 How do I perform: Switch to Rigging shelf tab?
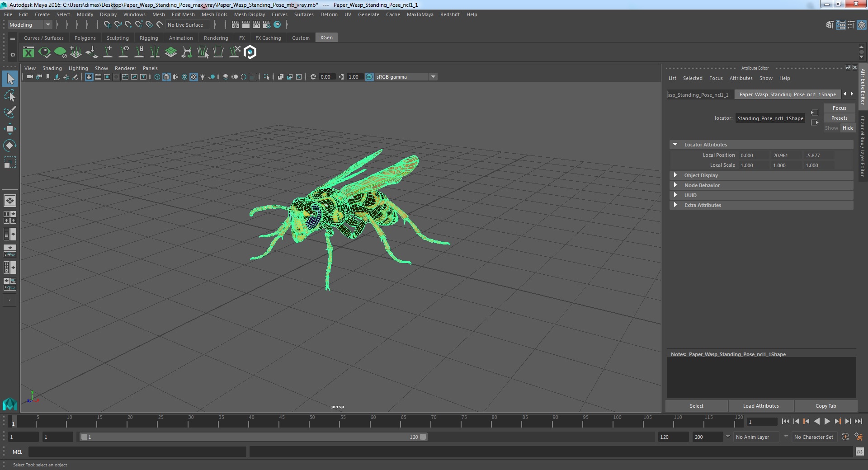(x=149, y=38)
